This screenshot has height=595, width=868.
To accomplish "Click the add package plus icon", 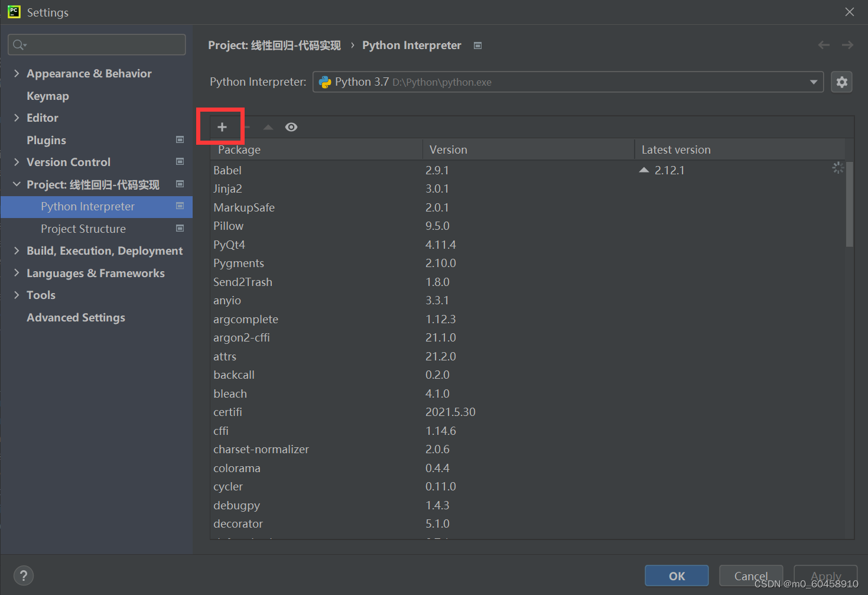I will (x=222, y=127).
